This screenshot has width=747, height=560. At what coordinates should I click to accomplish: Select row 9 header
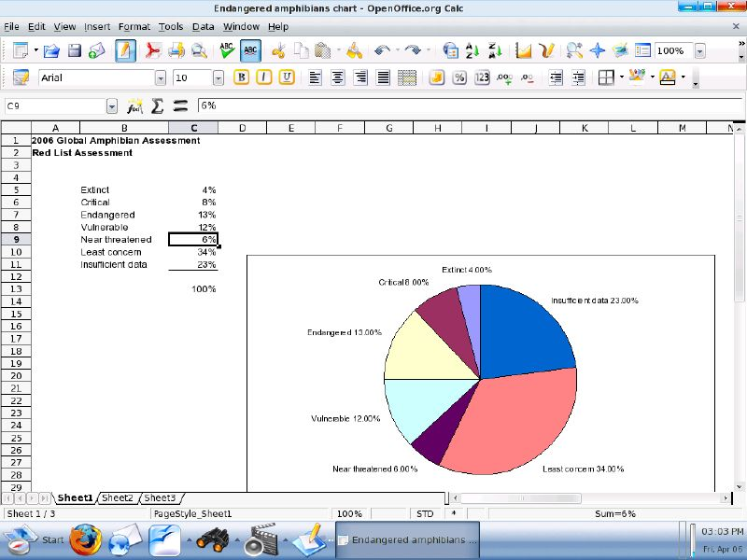point(16,240)
